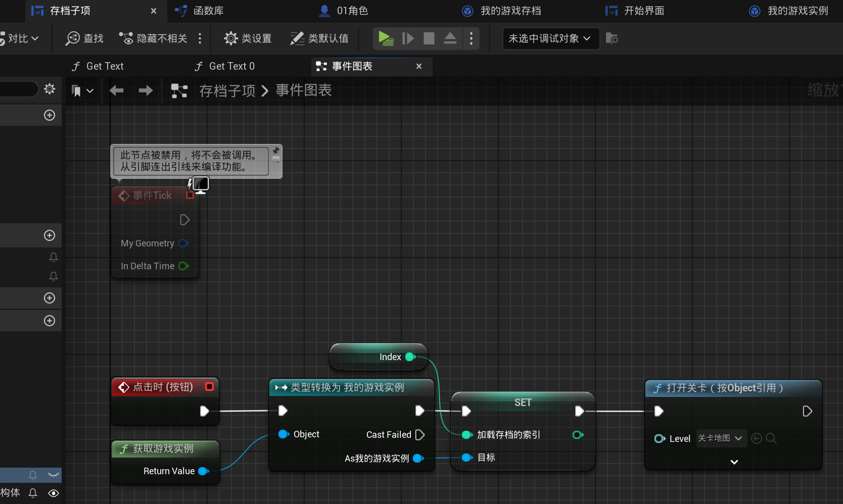
Task: Toggle the pin on the disabled-node comment
Action: [276, 150]
